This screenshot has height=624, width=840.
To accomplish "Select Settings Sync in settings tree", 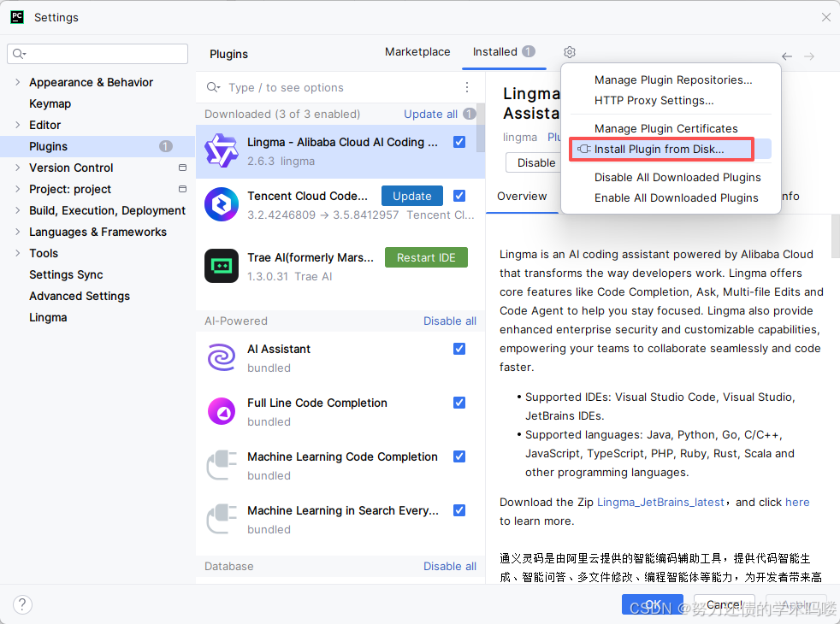I will point(66,274).
